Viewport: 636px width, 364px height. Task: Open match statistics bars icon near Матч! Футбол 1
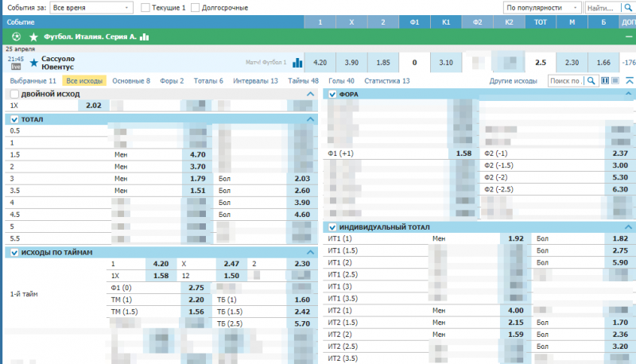[298, 62]
